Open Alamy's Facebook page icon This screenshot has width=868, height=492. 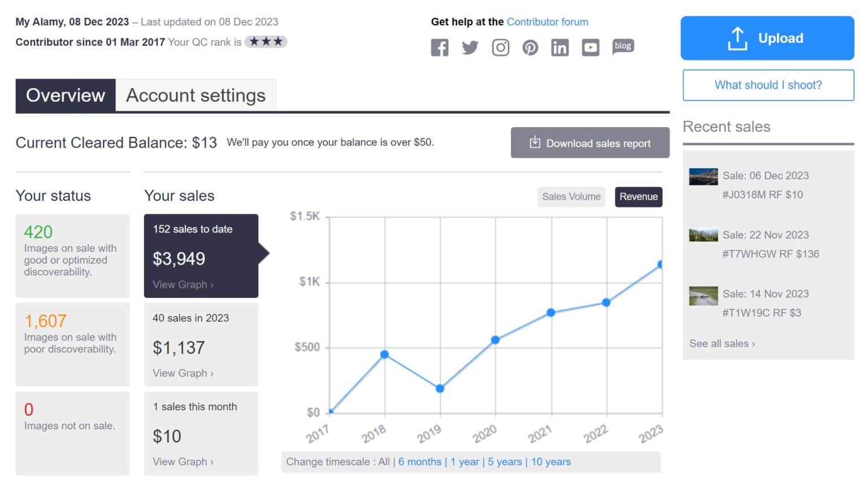[440, 47]
